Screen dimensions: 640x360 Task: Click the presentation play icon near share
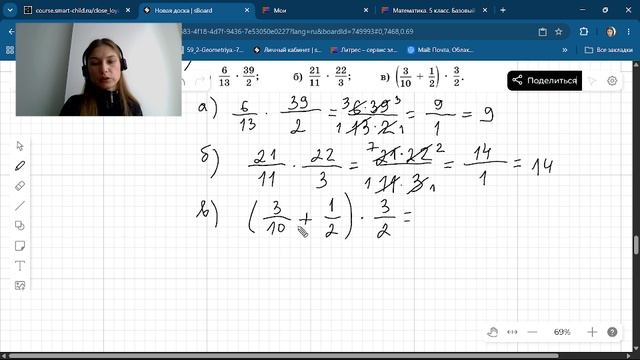click(592, 81)
